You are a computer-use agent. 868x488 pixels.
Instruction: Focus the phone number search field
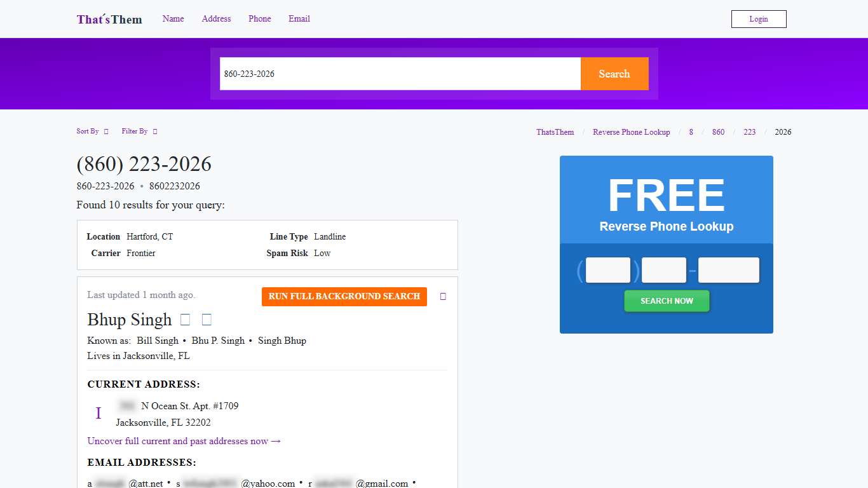coord(400,74)
